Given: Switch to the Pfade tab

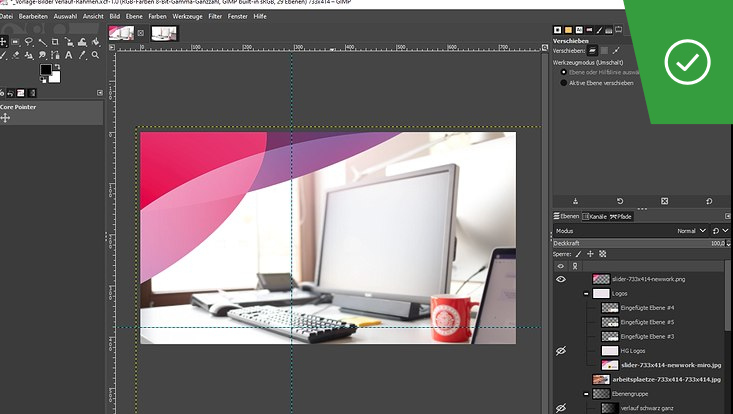Looking at the screenshot, I should click(621, 216).
